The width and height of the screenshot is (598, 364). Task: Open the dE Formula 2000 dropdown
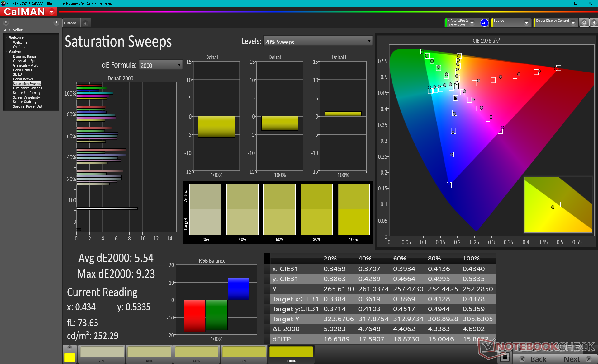(x=161, y=65)
